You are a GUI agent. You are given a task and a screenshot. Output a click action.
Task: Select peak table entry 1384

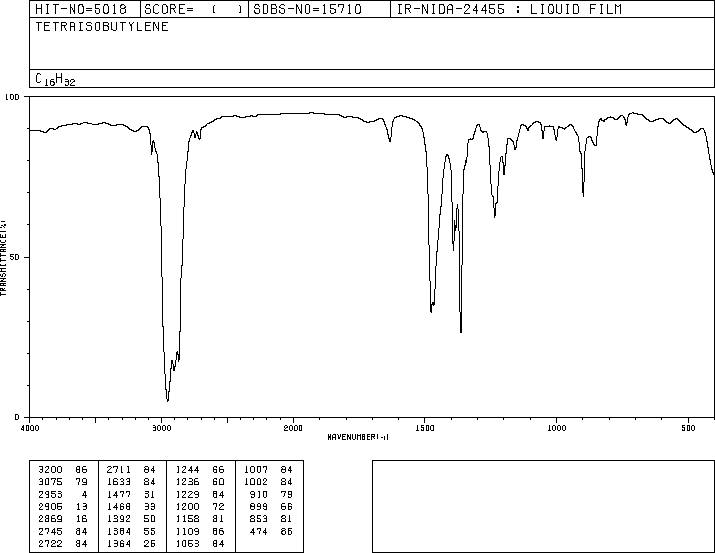(119, 532)
